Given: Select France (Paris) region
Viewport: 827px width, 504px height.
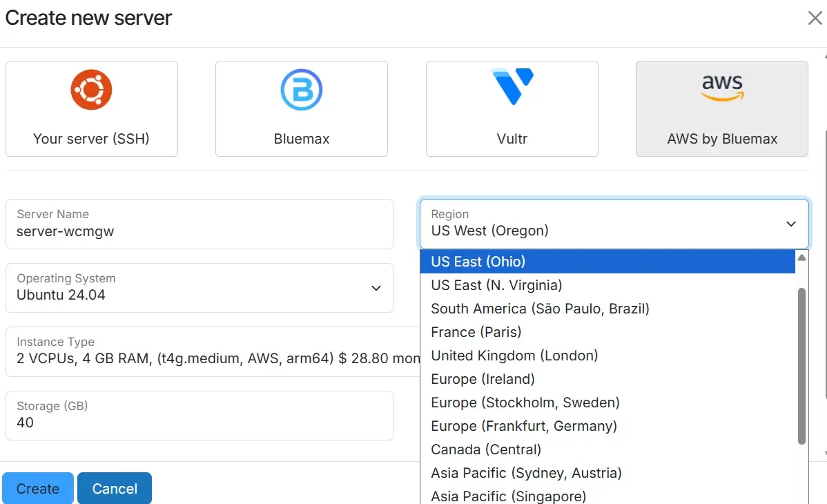Looking at the screenshot, I should [x=476, y=332].
